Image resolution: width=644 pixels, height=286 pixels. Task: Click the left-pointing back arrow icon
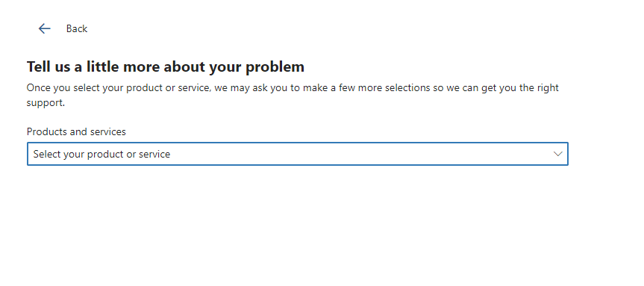[44, 28]
